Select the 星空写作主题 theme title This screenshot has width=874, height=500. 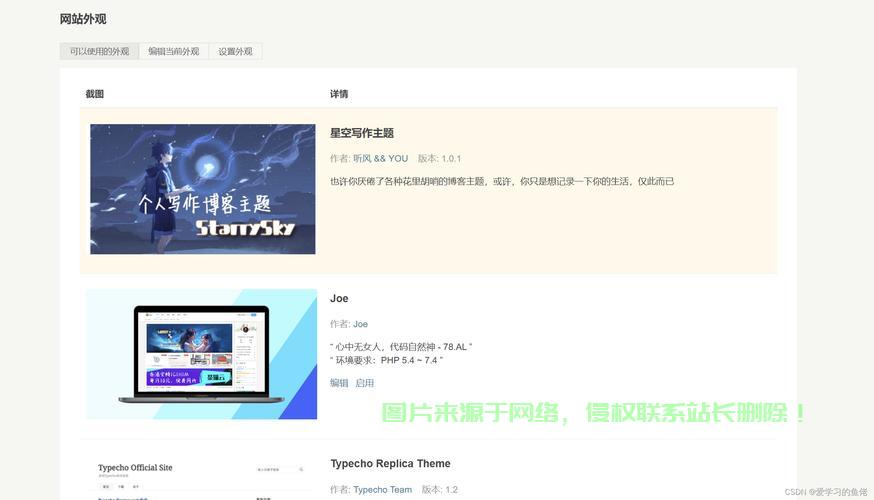(361, 133)
